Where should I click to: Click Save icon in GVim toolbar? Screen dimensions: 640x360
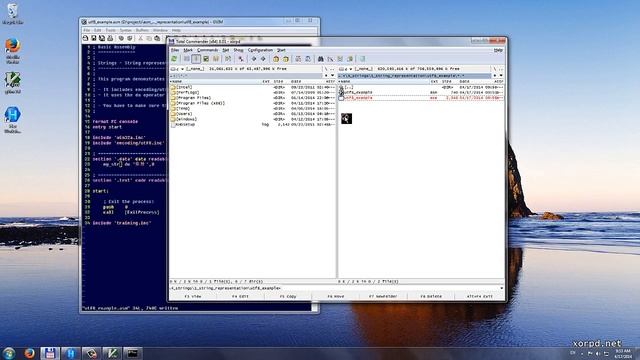pyautogui.click(x=93, y=38)
